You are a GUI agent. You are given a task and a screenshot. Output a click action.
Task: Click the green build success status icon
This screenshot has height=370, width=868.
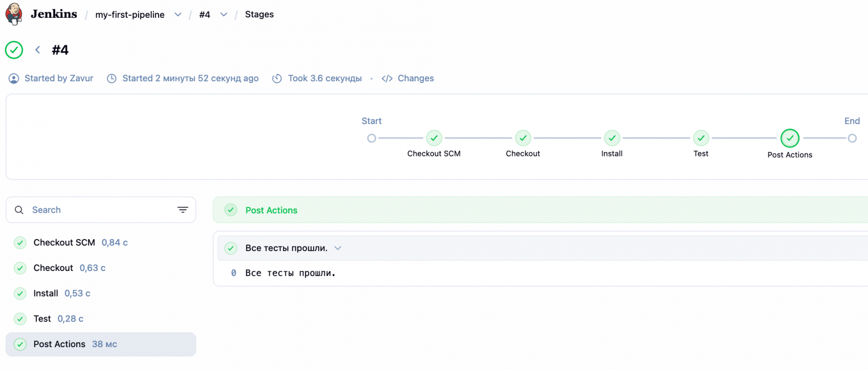[14, 50]
